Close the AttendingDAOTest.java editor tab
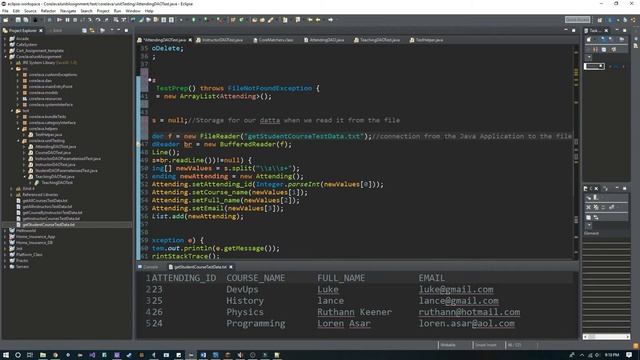 190,40
